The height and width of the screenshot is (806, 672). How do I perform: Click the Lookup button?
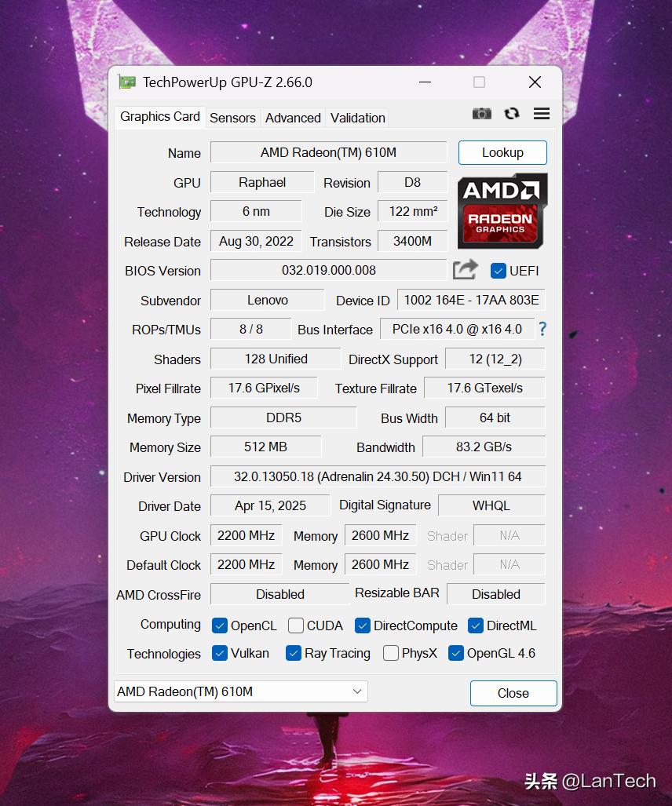point(502,153)
